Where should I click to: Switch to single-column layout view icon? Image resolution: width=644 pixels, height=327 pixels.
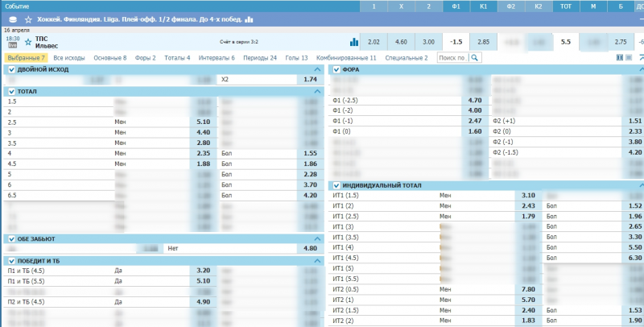(x=629, y=58)
